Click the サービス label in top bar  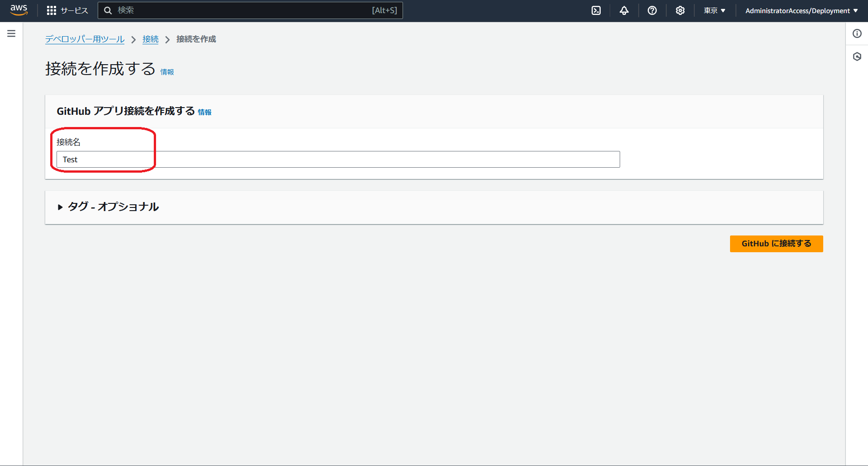[74, 10]
